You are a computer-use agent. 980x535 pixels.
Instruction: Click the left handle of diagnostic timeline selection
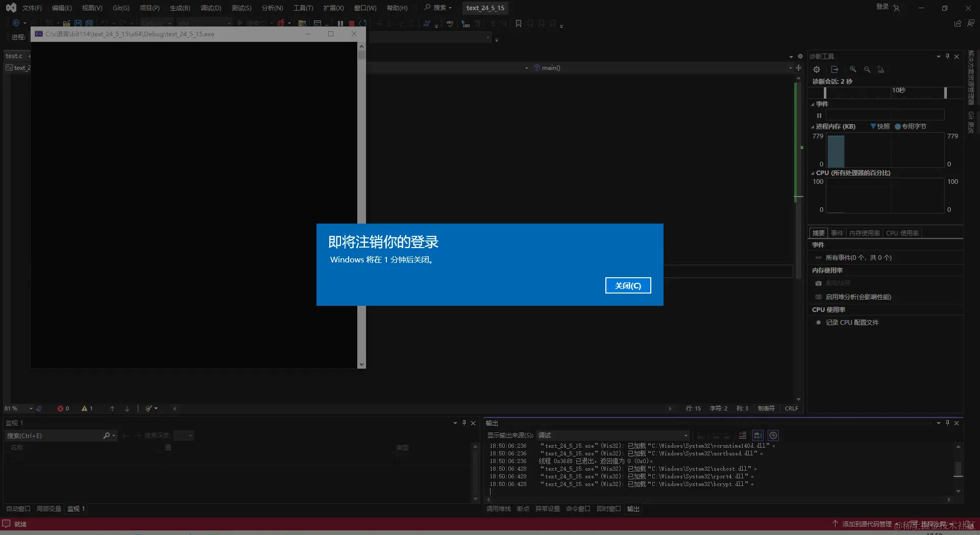[x=825, y=92]
